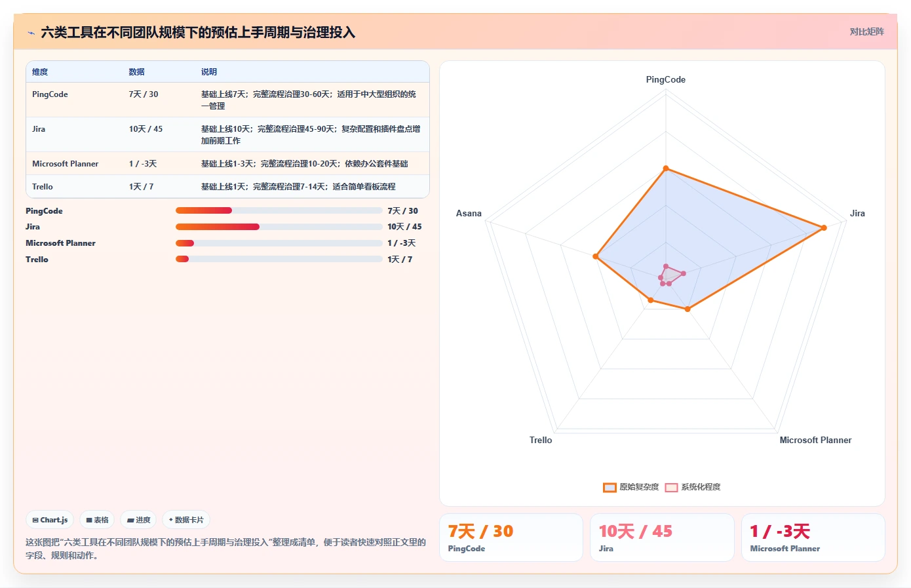Click orange data point on Microsoft Planner axis
The height and width of the screenshot is (588, 911).
point(688,309)
